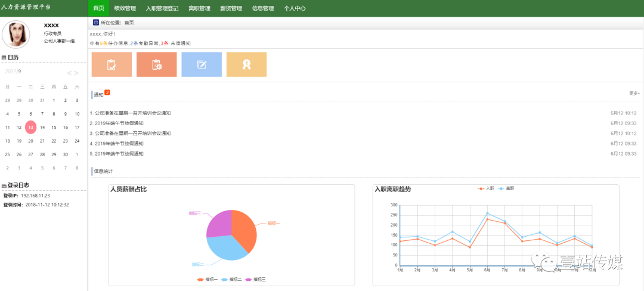Screen dimensions: 644x291
Task: Select date 20 in the calendar
Action: point(31,141)
